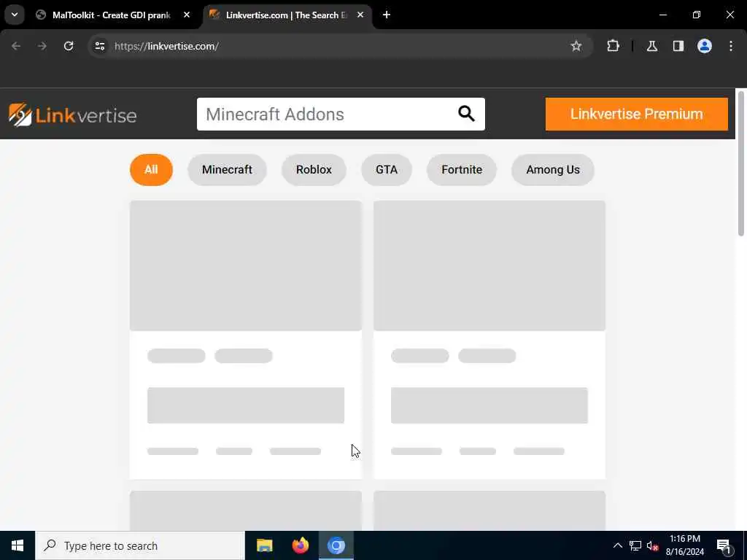Viewport: 747px width, 560px height.
Task: Open File Explorer from taskbar
Action: pyautogui.click(x=264, y=545)
